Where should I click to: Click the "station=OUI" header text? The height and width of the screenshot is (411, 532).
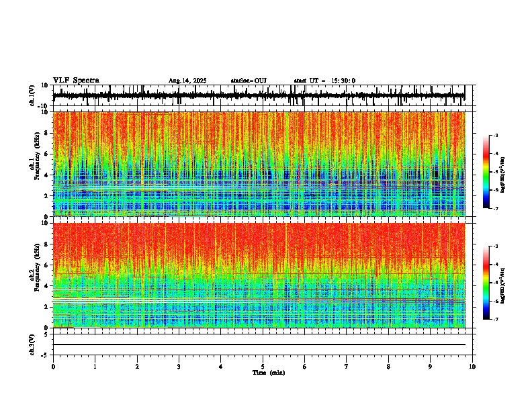tap(249, 81)
